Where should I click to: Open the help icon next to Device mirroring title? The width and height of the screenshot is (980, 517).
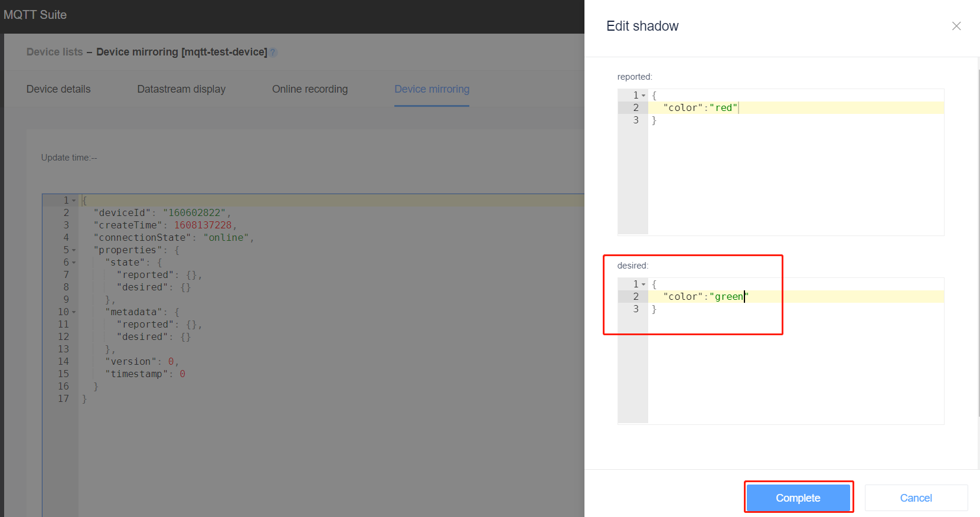click(273, 53)
